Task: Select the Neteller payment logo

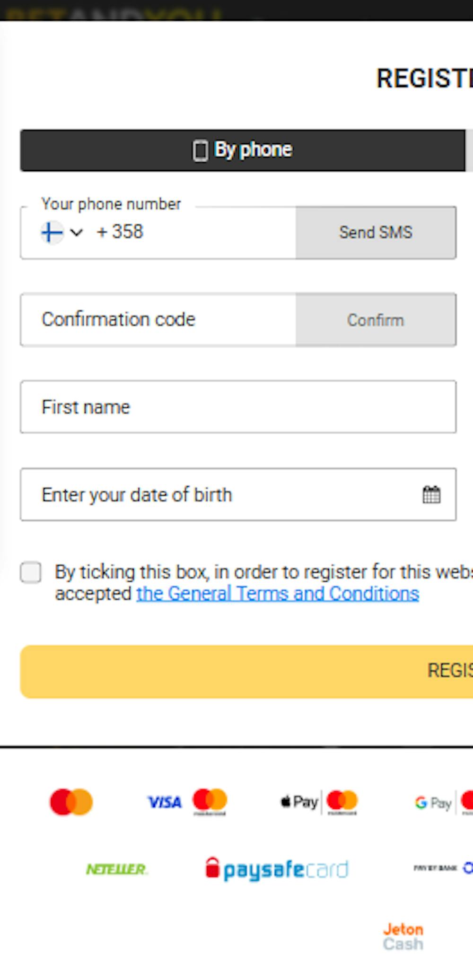Action: pos(117,869)
